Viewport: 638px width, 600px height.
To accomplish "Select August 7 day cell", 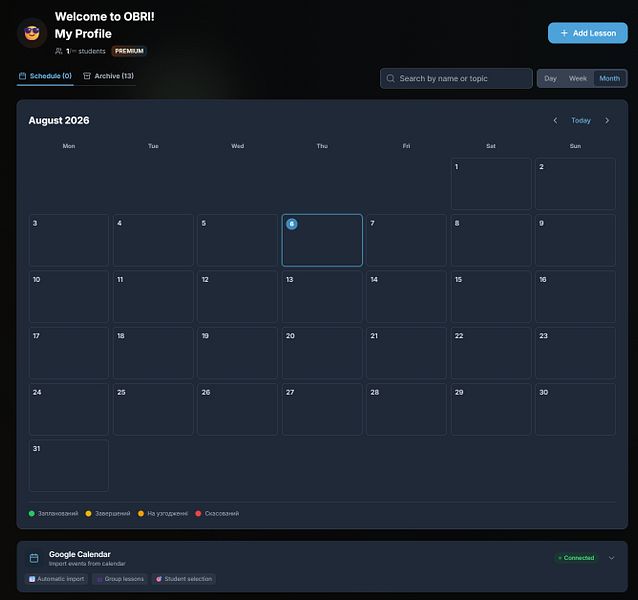I will pyautogui.click(x=406, y=240).
